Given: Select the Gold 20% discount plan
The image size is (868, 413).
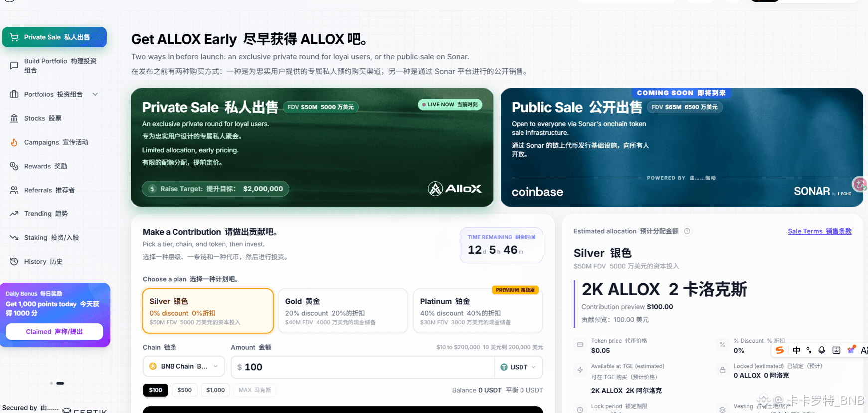Looking at the screenshot, I should point(343,311).
